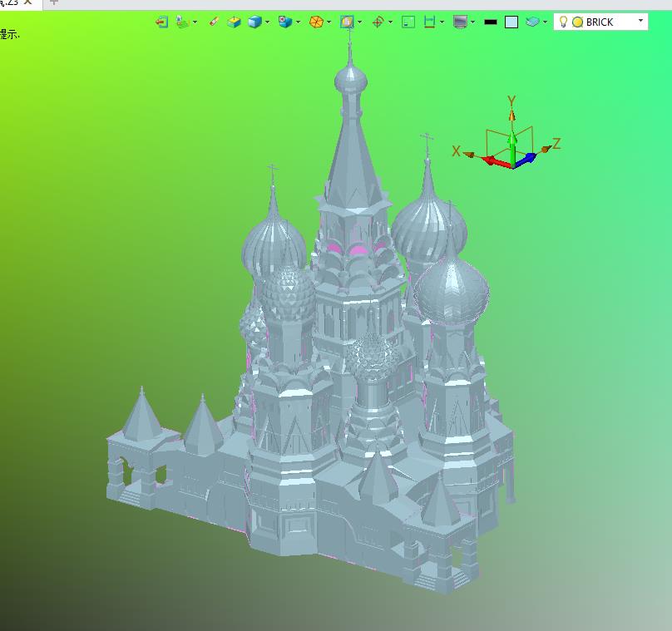672x631 pixels.
Task: Open dropdown beside cube with red X
Action: 299,22
